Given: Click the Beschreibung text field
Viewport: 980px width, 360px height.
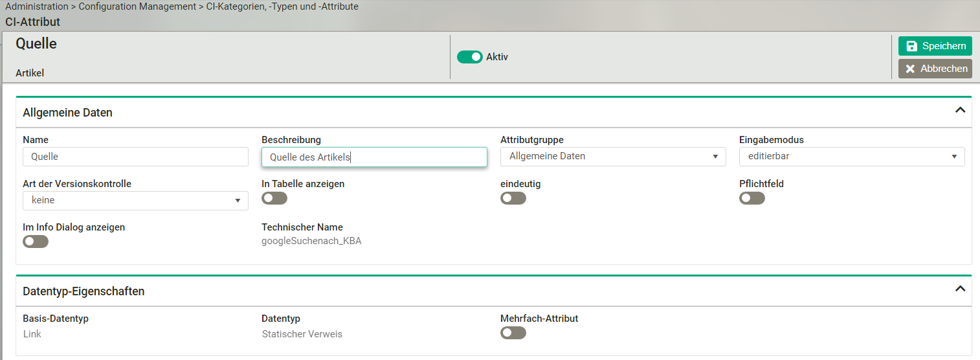Looking at the screenshot, I should coord(373,157).
